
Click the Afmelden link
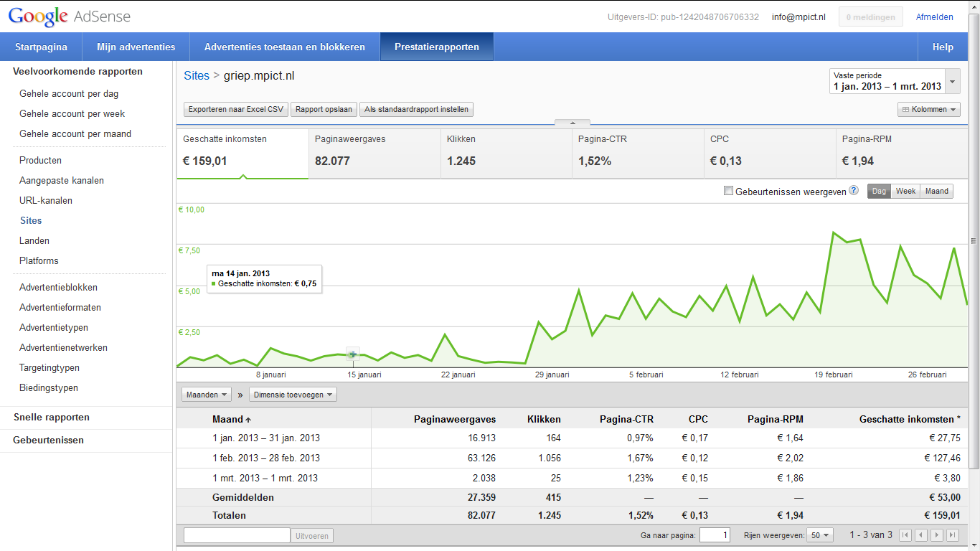point(935,17)
